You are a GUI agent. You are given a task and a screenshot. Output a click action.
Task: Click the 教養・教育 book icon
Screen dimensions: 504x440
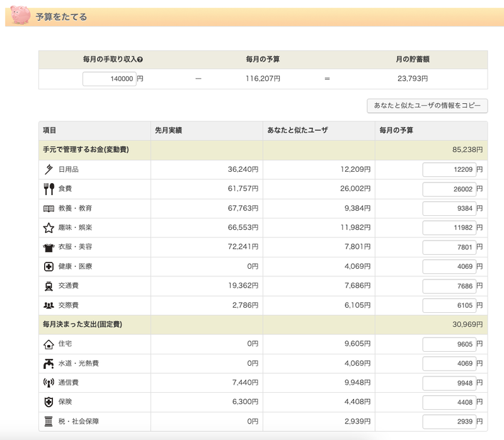click(49, 208)
